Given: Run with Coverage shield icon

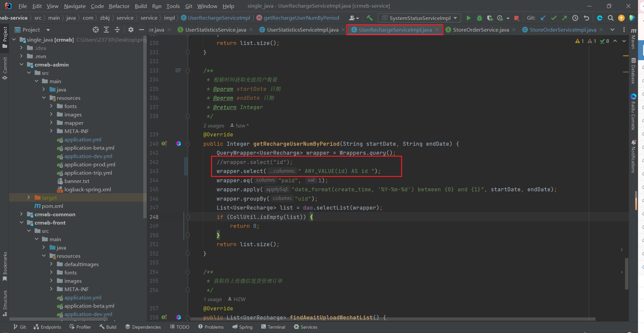Looking at the screenshot, I should (490, 18).
